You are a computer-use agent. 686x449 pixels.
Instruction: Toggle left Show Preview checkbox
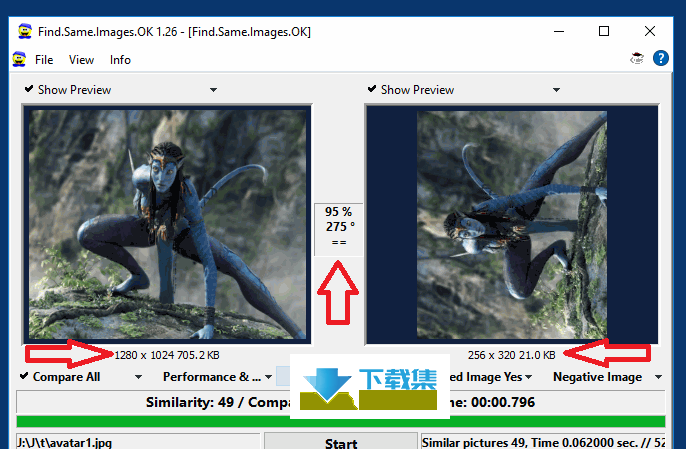tap(29, 89)
